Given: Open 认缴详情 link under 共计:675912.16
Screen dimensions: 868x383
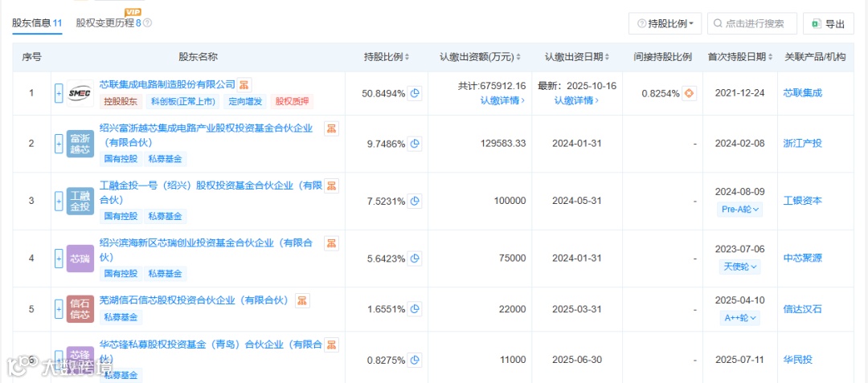Looking at the screenshot, I should [502, 100].
